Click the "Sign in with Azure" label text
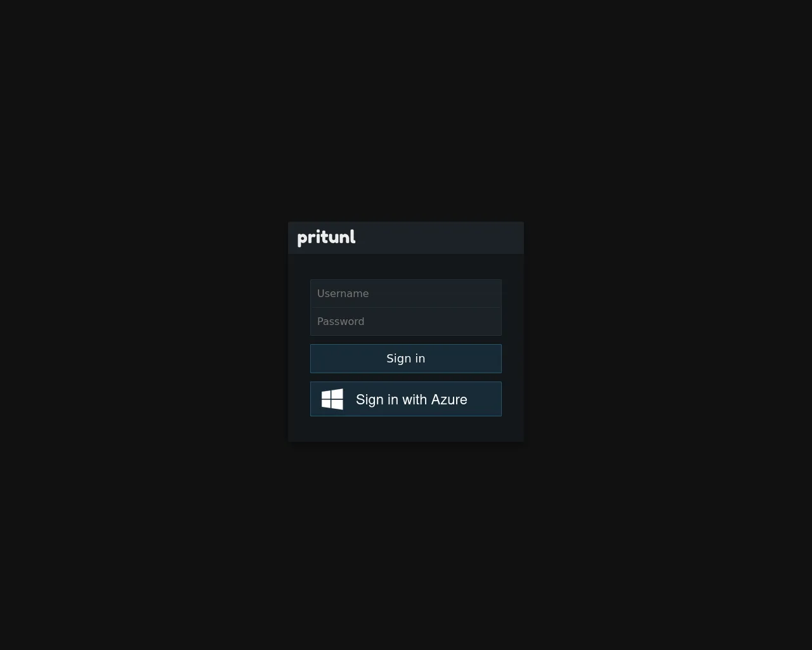This screenshot has height=650, width=812. tap(412, 399)
